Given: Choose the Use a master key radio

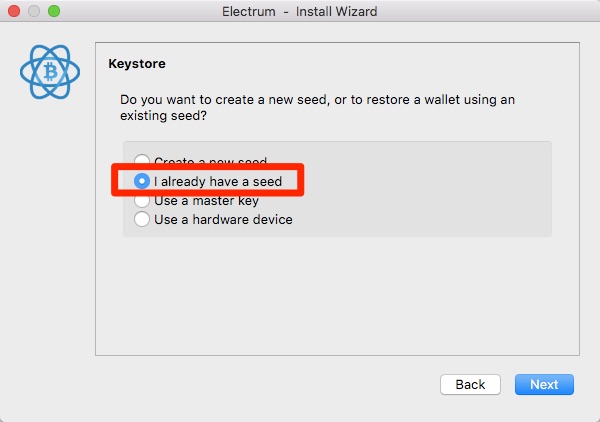Looking at the screenshot, I should (x=142, y=201).
